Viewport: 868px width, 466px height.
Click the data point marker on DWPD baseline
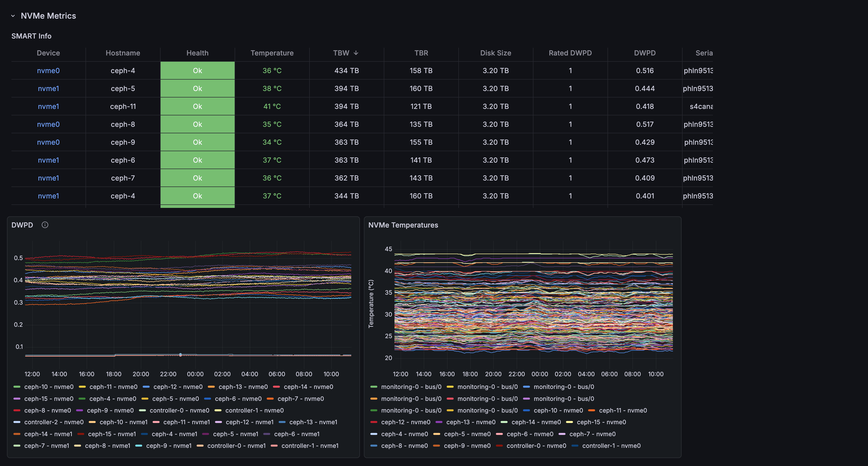180,355
